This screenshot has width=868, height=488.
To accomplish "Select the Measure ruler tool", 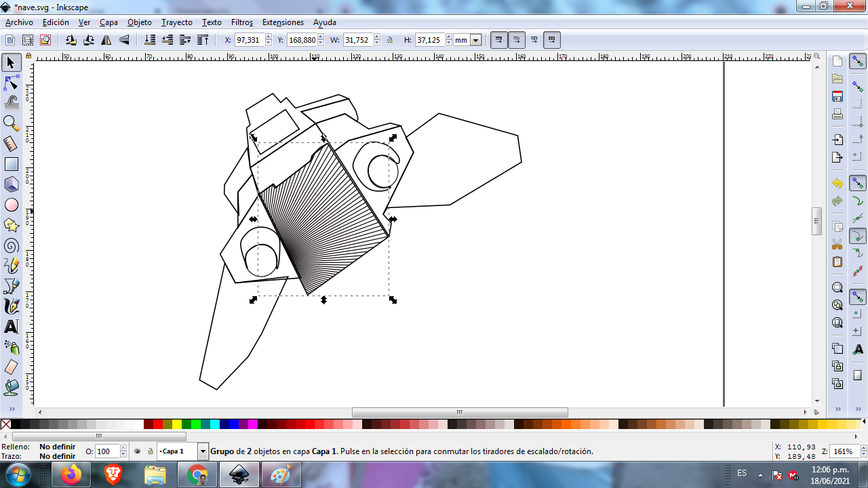I will (11, 144).
